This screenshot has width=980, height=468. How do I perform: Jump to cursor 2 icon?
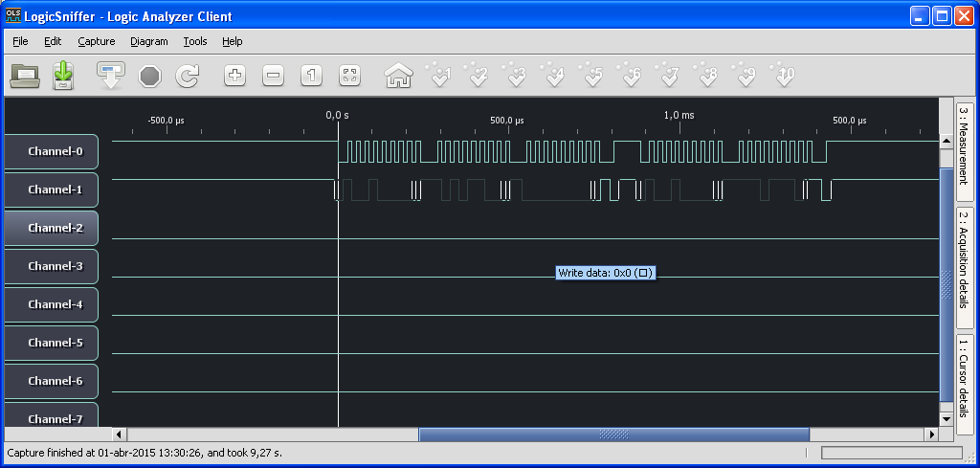pos(477,75)
